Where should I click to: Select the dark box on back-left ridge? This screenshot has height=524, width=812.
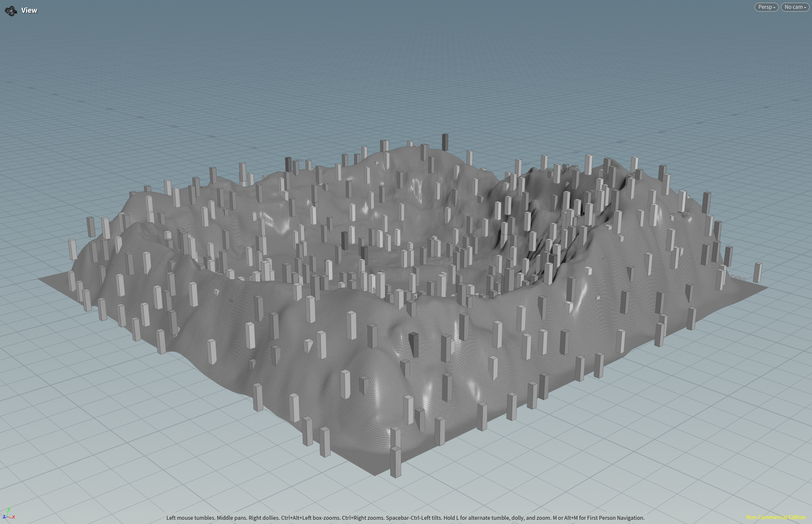[x=288, y=164]
